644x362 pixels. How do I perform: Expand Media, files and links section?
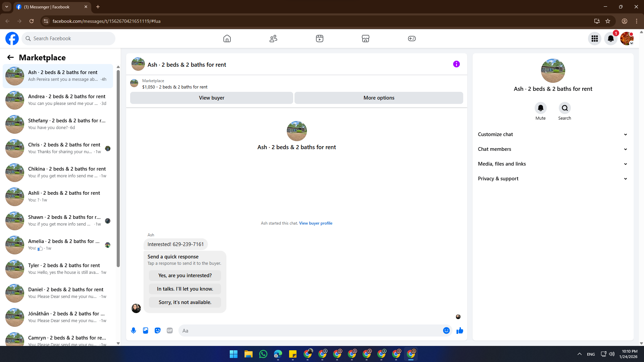(x=552, y=164)
